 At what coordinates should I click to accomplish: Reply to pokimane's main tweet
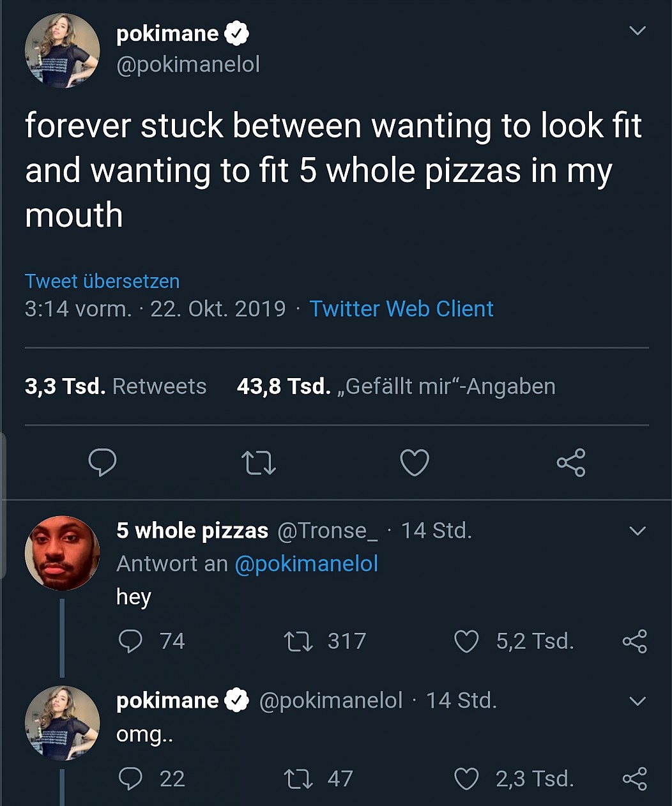coord(102,462)
